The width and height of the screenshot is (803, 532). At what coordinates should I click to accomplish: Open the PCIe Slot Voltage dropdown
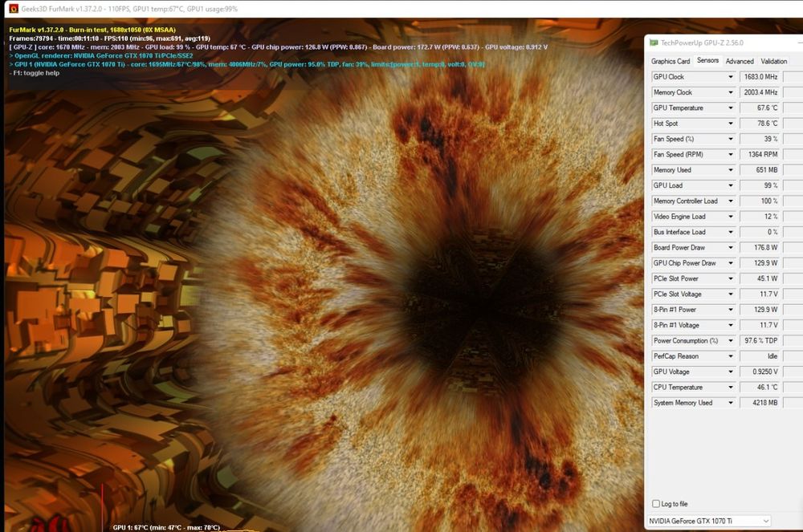731,294
